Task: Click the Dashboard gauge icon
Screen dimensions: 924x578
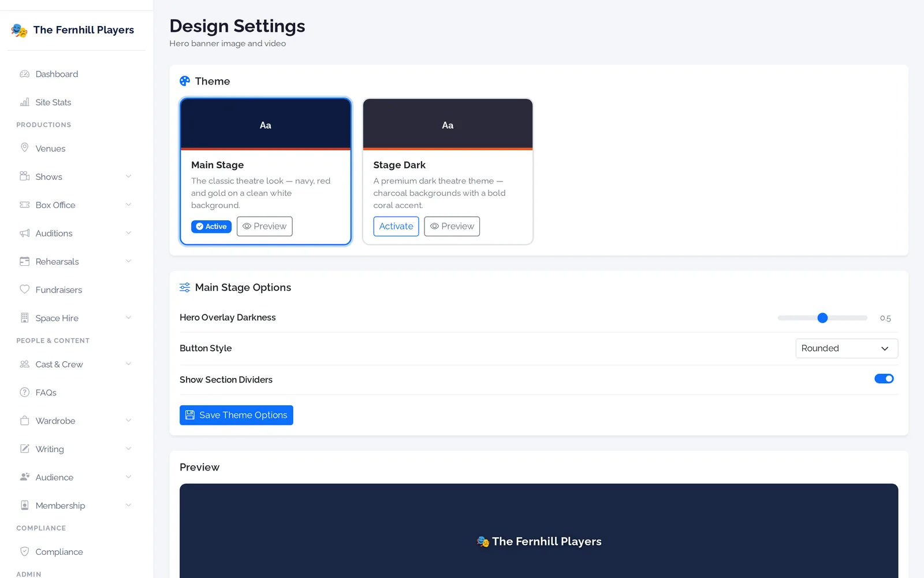Action: pyautogui.click(x=25, y=74)
